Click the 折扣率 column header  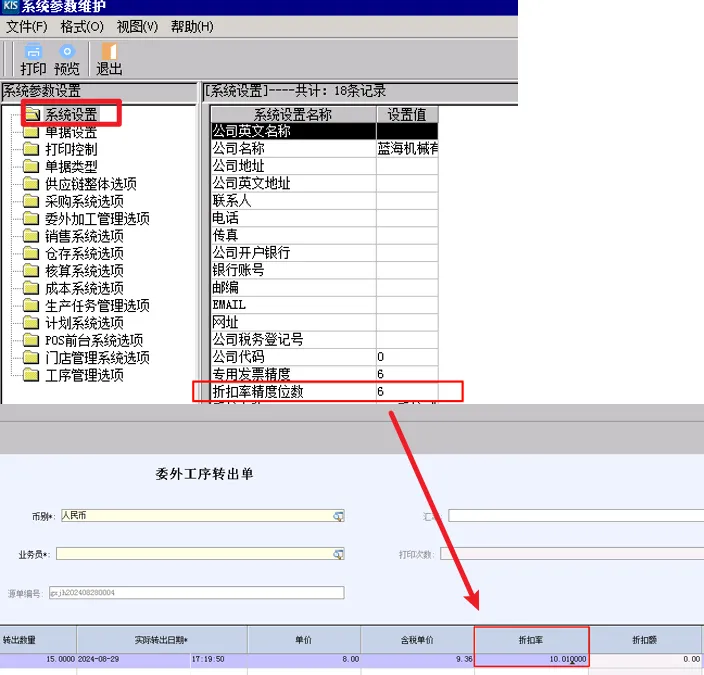tap(531, 639)
